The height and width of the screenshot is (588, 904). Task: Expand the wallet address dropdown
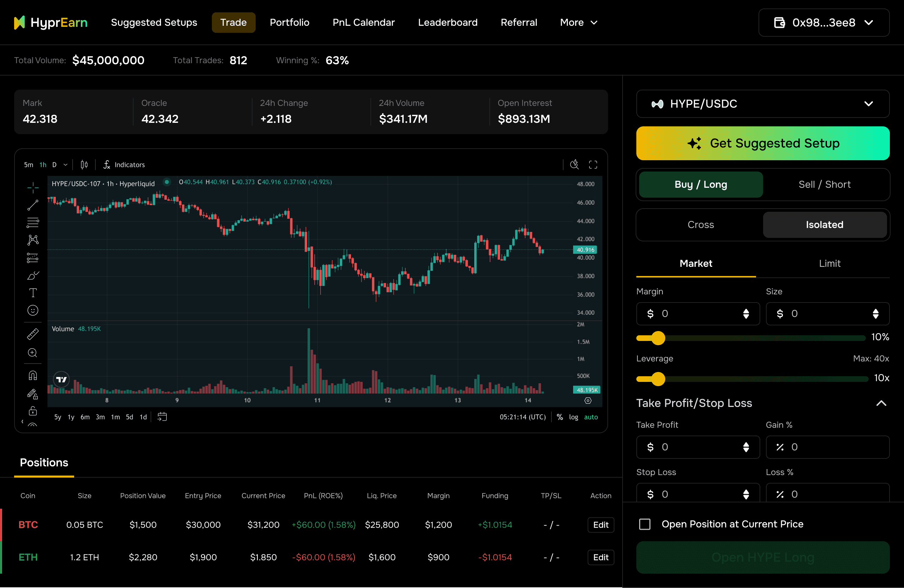tap(823, 23)
